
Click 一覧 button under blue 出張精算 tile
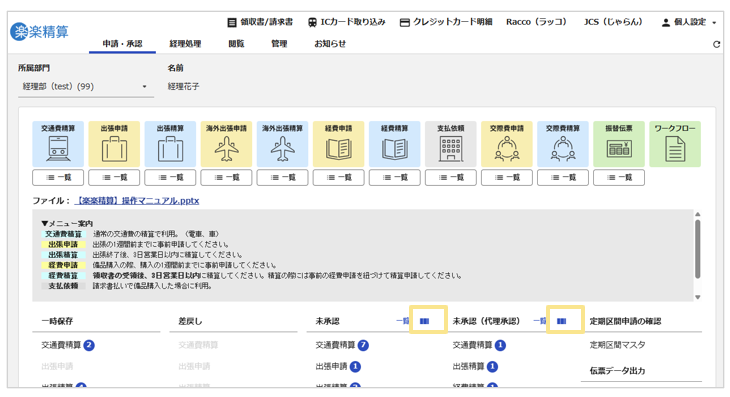(170, 177)
